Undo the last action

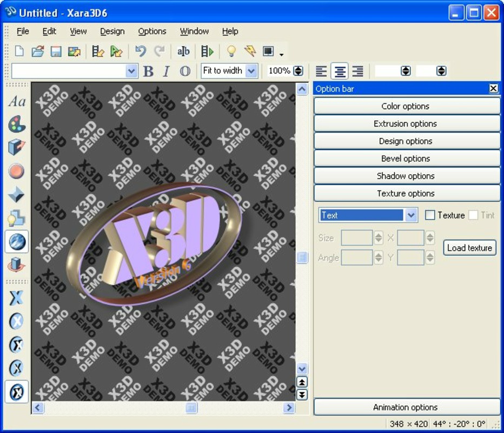click(141, 51)
